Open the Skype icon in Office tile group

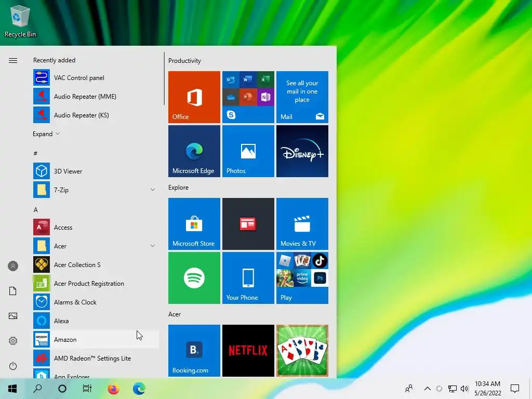point(231,115)
